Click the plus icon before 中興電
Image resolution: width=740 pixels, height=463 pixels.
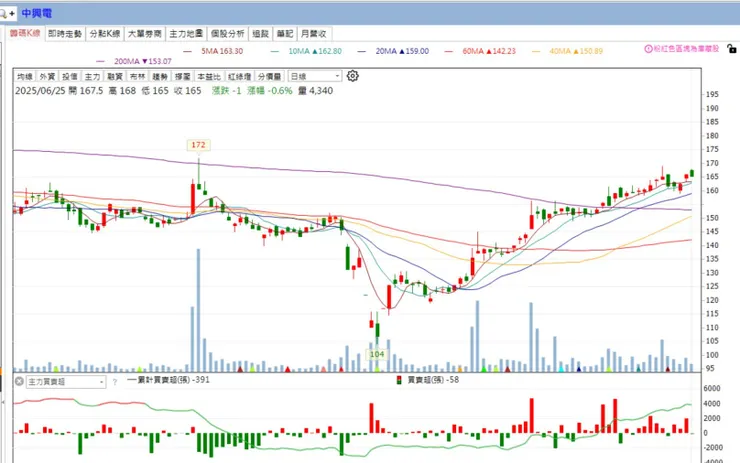(x=12, y=14)
